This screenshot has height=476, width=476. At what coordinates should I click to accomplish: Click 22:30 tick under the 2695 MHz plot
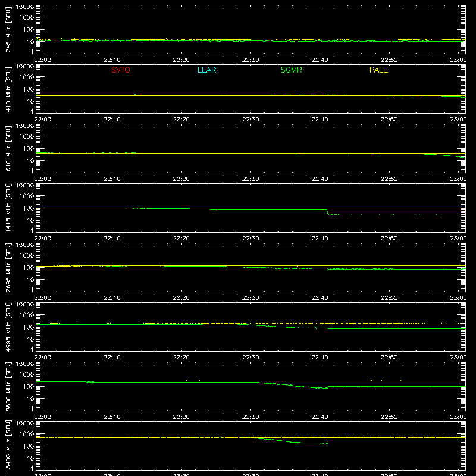(250, 298)
